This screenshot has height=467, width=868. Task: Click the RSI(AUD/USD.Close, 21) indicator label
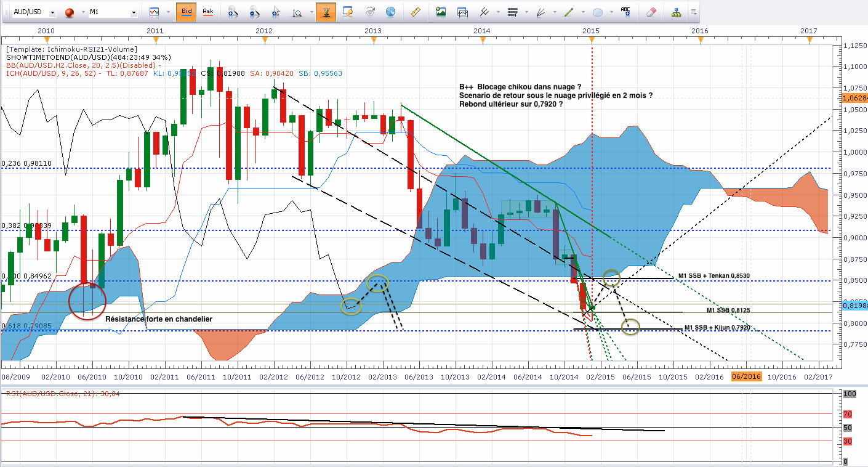(x=62, y=394)
